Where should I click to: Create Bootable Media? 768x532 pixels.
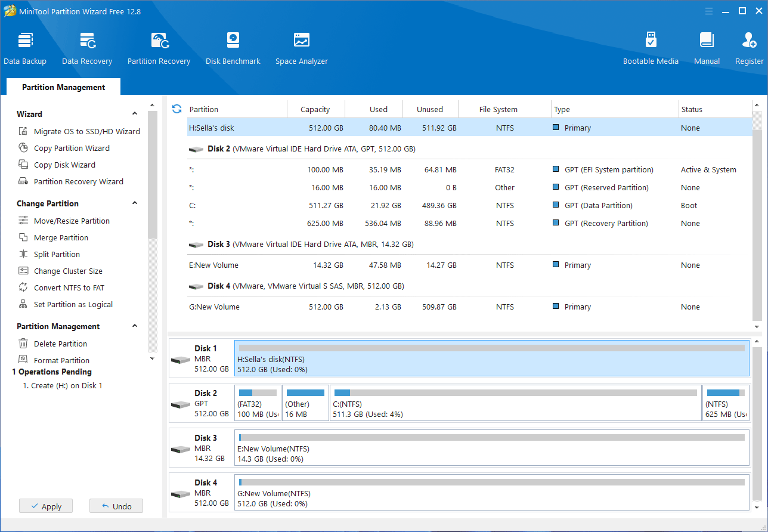pos(651,48)
